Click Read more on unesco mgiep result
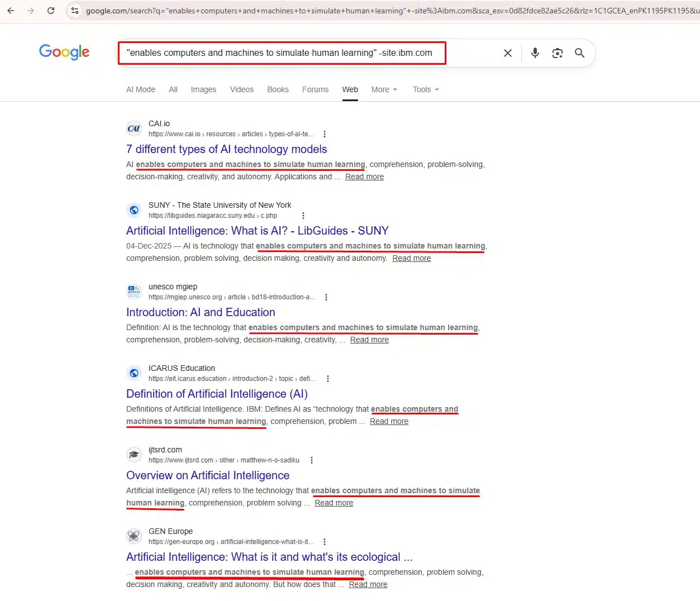700x601 pixels. tap(369, 340)
